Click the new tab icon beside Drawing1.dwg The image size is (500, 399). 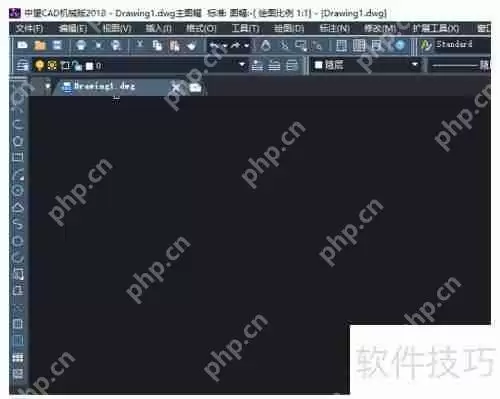point(195,88)
